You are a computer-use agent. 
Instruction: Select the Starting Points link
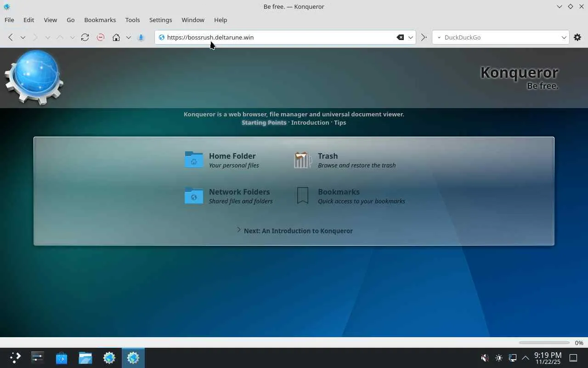[x=264, y=122]
